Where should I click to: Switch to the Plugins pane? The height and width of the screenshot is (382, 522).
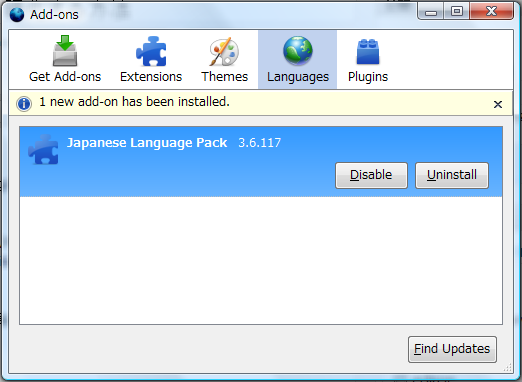click(368, 60)
